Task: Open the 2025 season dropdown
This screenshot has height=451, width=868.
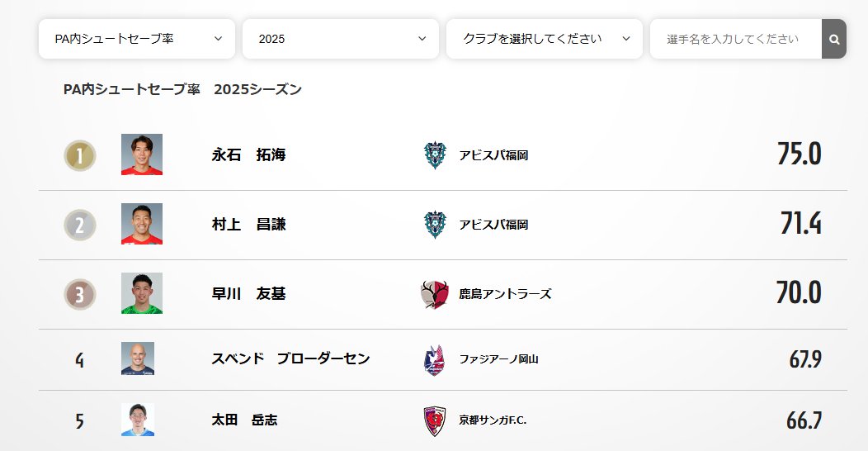Action: click(341, 39)
